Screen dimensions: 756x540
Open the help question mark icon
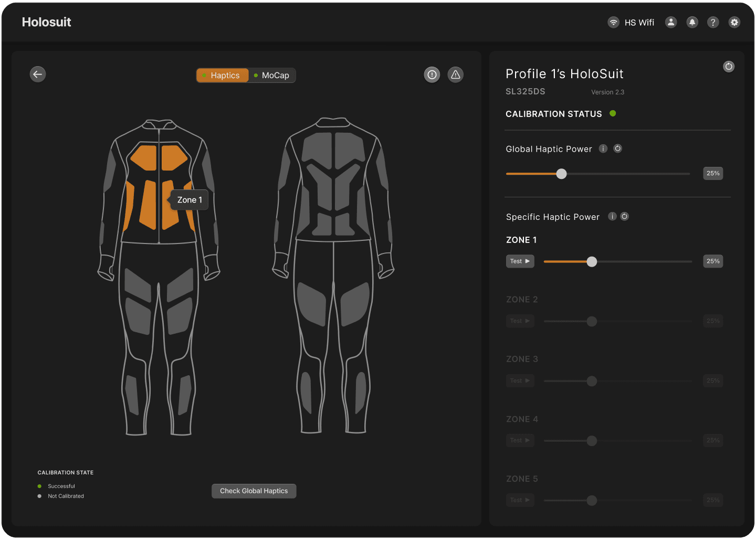coord(713,22)
